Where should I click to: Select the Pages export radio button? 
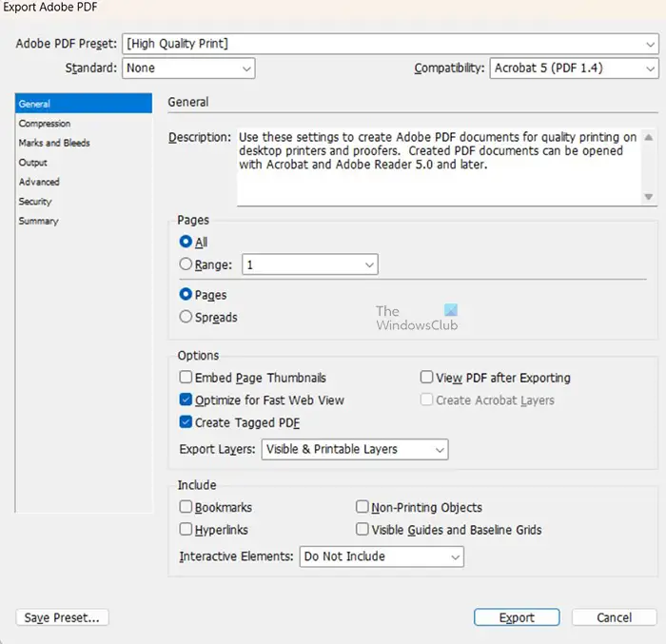(x=186, y=294)
